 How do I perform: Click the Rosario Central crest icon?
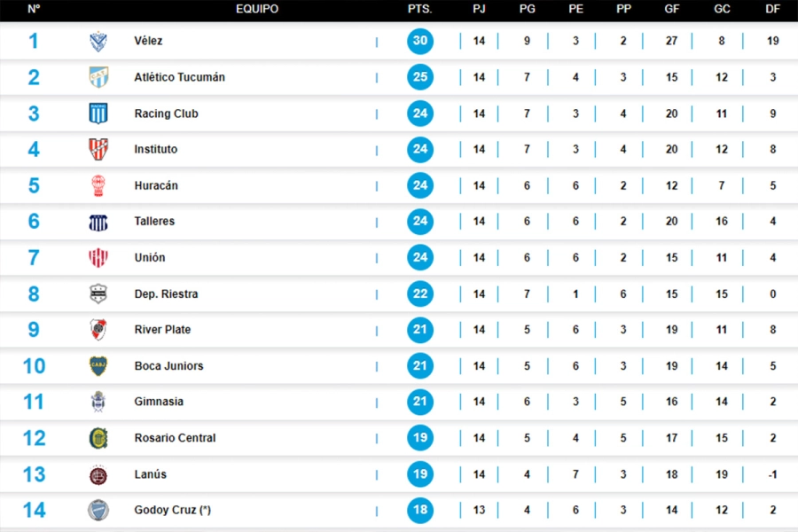coord(98,438)
